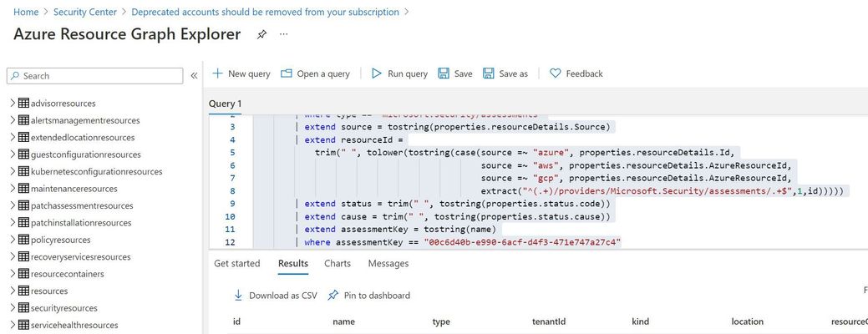The height and width of the screenshot is (334, 868).
Task: Go to the Home breadcrumb
Action: point(26,12)
